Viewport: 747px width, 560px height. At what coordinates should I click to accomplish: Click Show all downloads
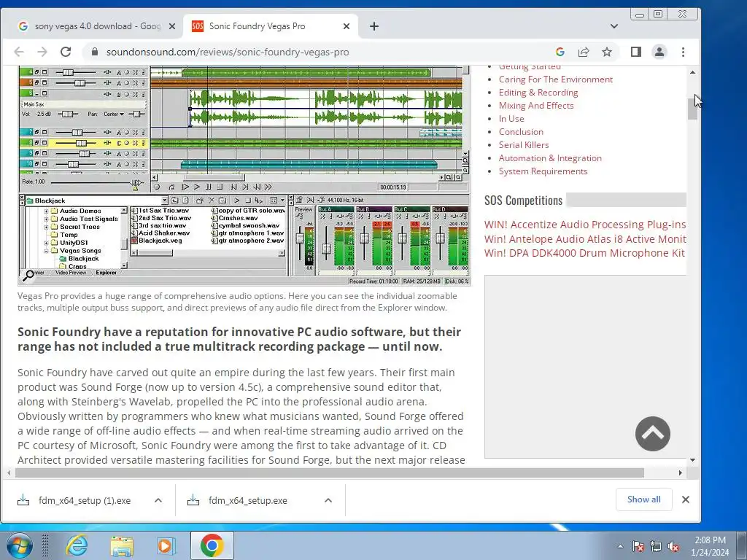point(643,499)
